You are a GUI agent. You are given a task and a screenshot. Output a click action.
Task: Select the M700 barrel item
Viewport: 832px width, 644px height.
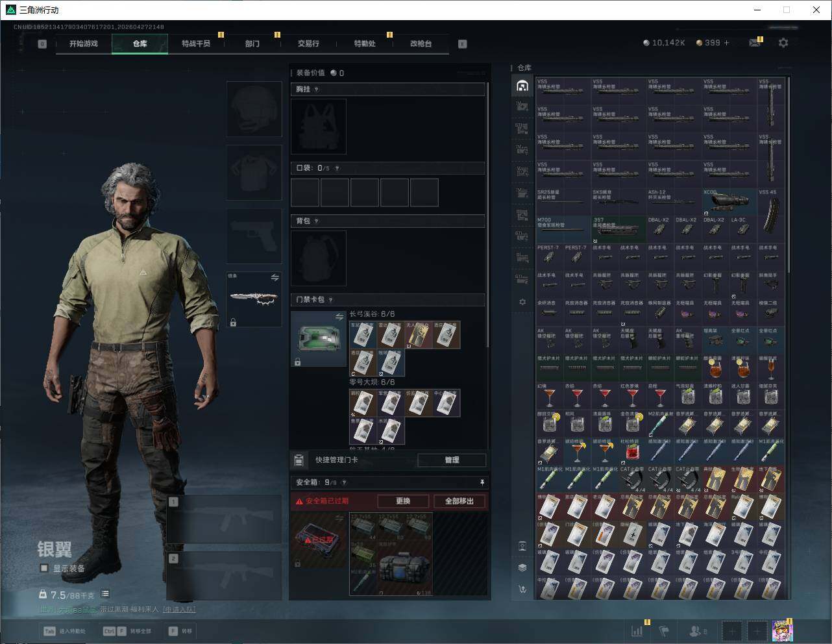pyautogui.click(x=563, y=230)
